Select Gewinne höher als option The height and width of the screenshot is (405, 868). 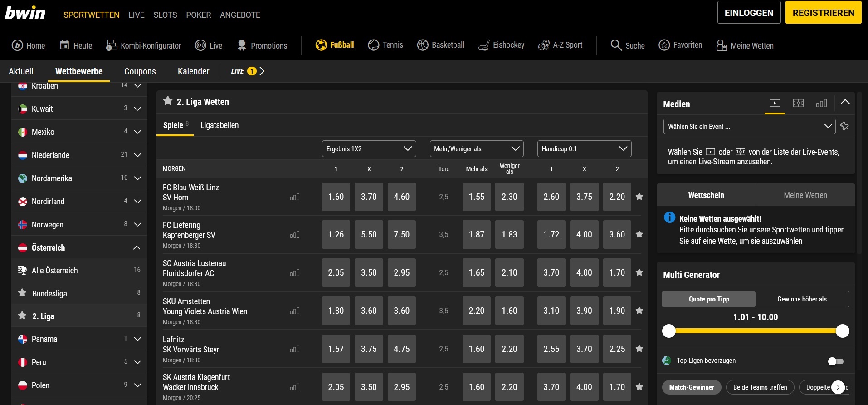[802, 299]
